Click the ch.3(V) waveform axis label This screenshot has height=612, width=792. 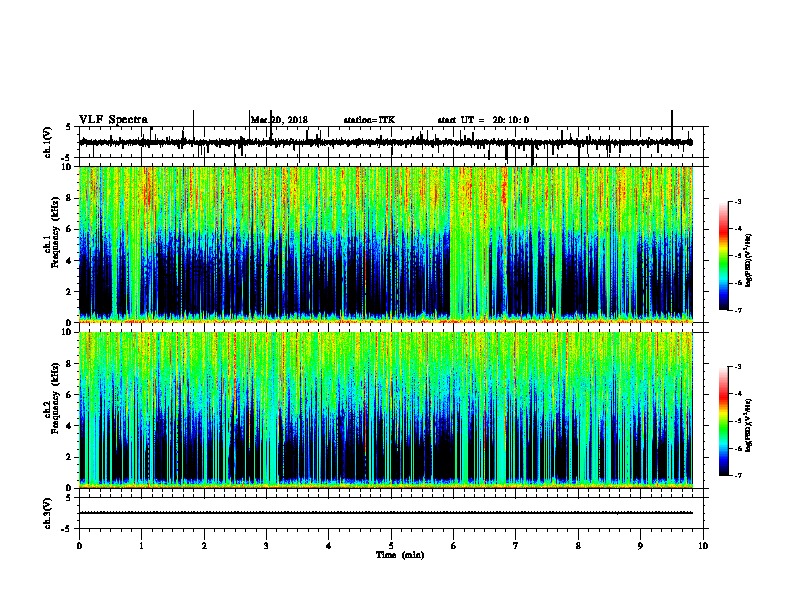48,513
